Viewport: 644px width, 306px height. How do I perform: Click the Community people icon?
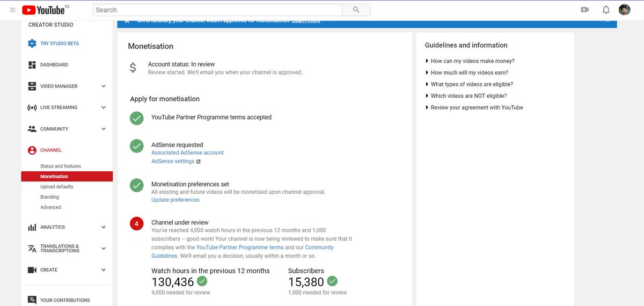pos(32,129)
